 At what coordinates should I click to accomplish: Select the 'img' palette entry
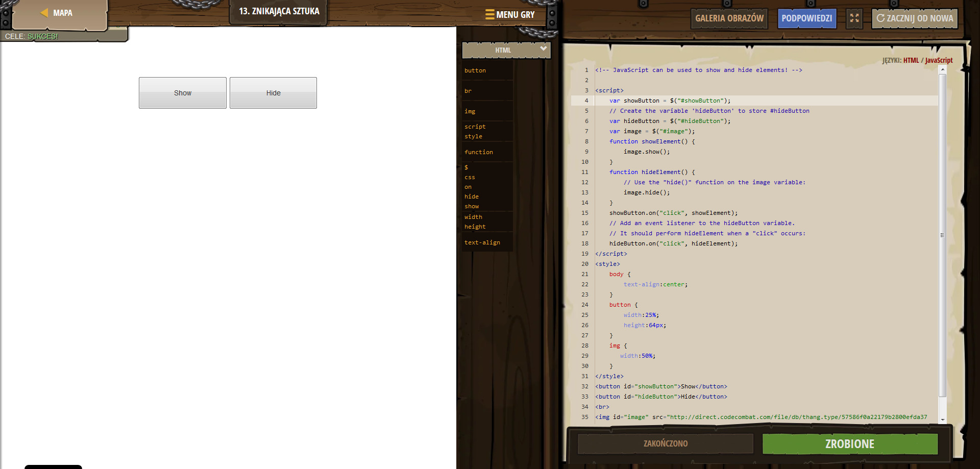point(470,111)
